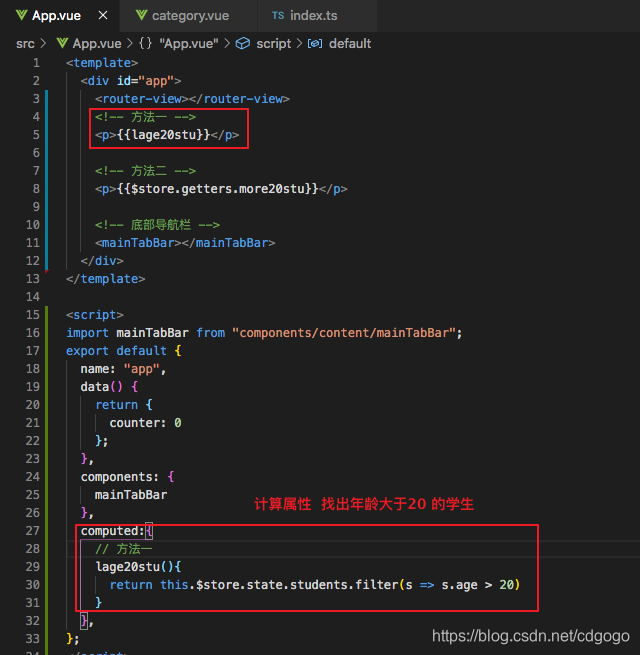Click the // 方法一 comment on line 28
This screenshot has height=655, width=640.
point(124,549)
